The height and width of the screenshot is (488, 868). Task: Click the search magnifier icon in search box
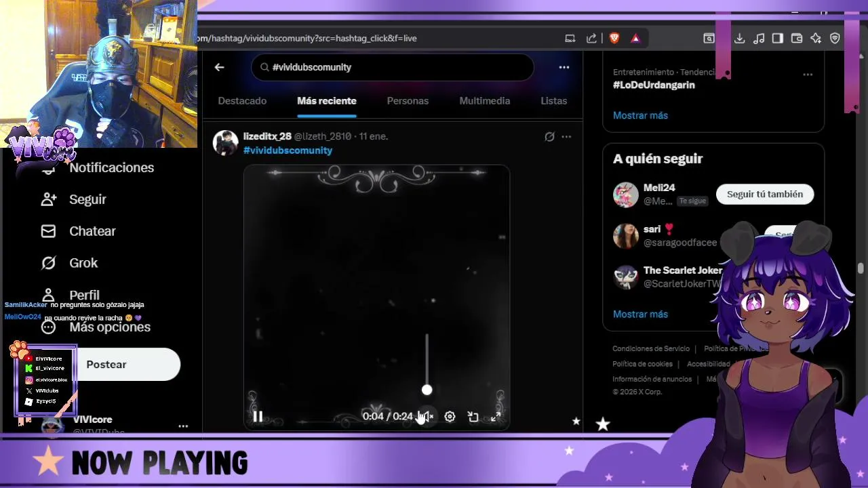(264, 67)
